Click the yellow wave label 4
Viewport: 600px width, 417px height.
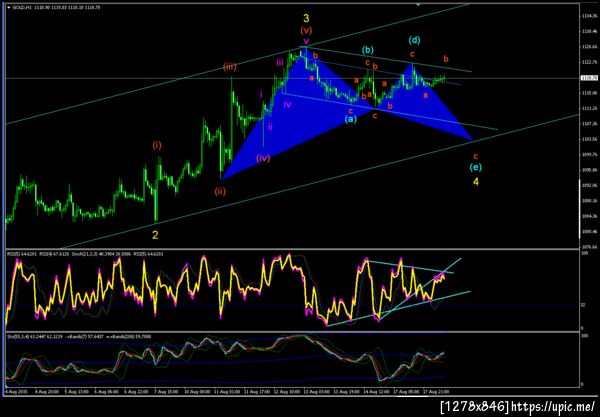click(476, 182)
